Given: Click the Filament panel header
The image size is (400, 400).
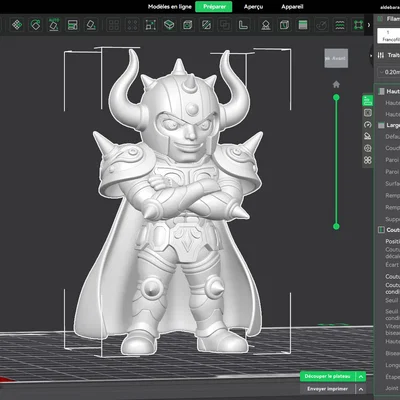Looking at the screenshot, I should coord(388,19).
